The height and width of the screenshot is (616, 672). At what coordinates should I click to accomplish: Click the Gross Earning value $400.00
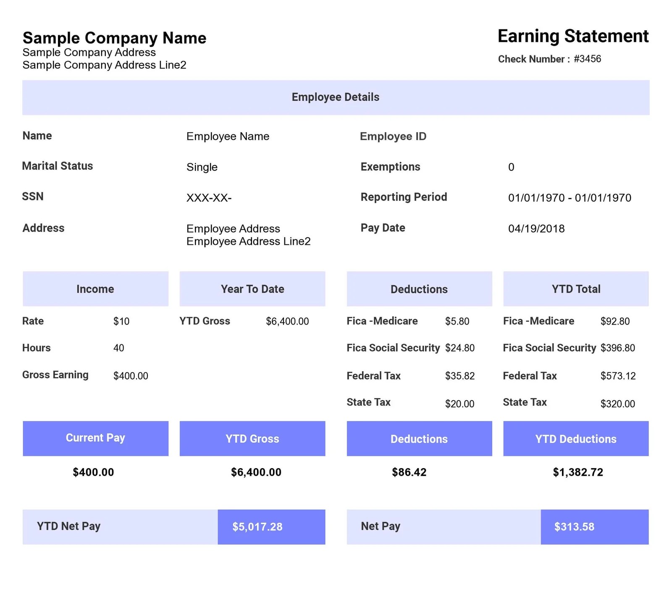tap(131, 376)
